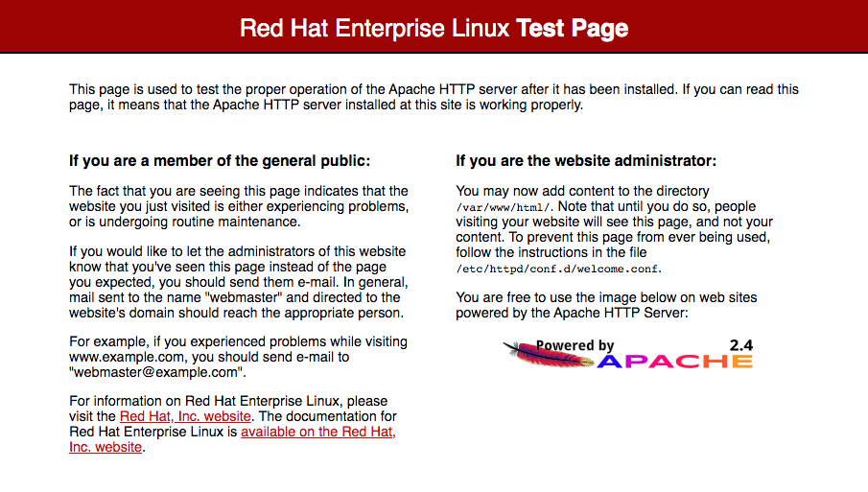
Task: Click the "Powered by" text in the logo
Action: coord(575,345)
